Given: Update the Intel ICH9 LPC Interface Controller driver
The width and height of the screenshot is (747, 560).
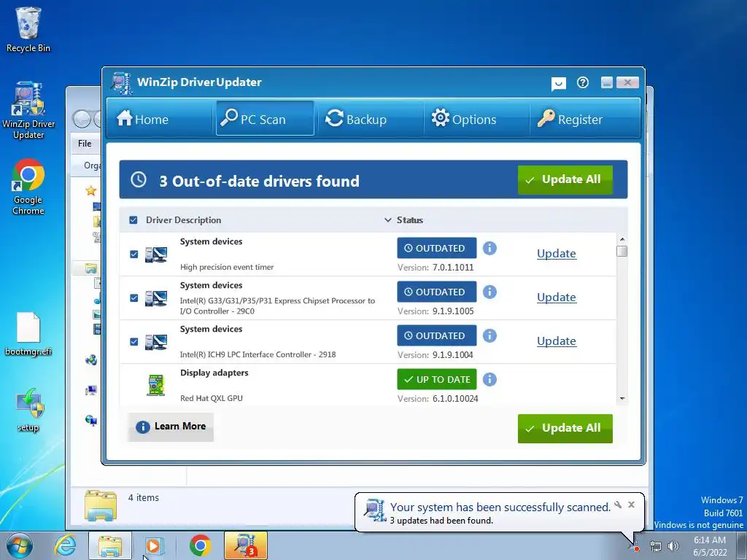Looking at the screenshot, I should pyautogui.click(x=557, y=341).
